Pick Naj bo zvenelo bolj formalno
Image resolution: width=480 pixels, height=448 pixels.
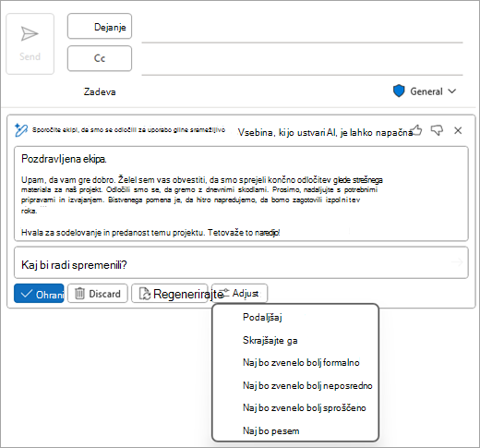301,363
